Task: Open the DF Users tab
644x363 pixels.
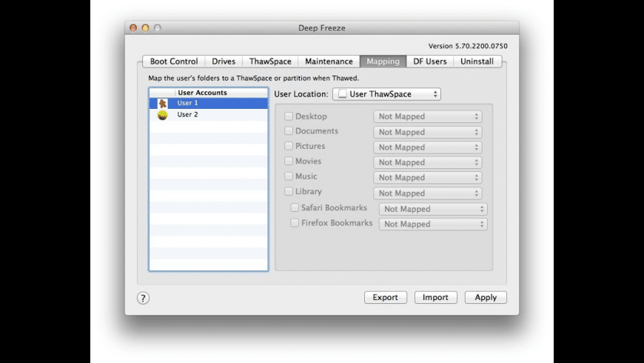Action: (x=429, y=61)
